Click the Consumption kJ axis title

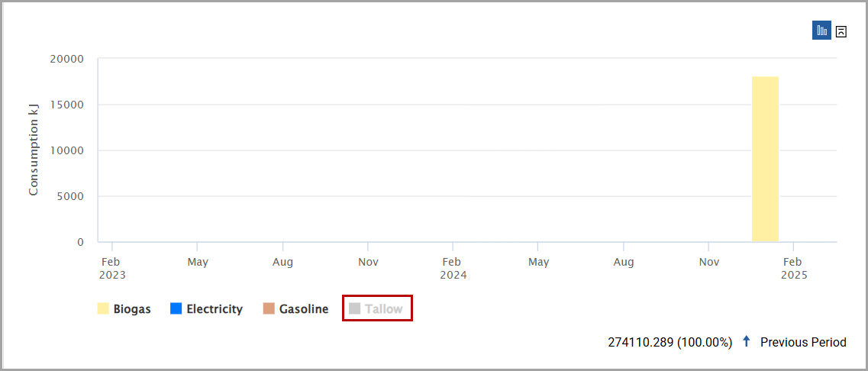tap(34, 151)
